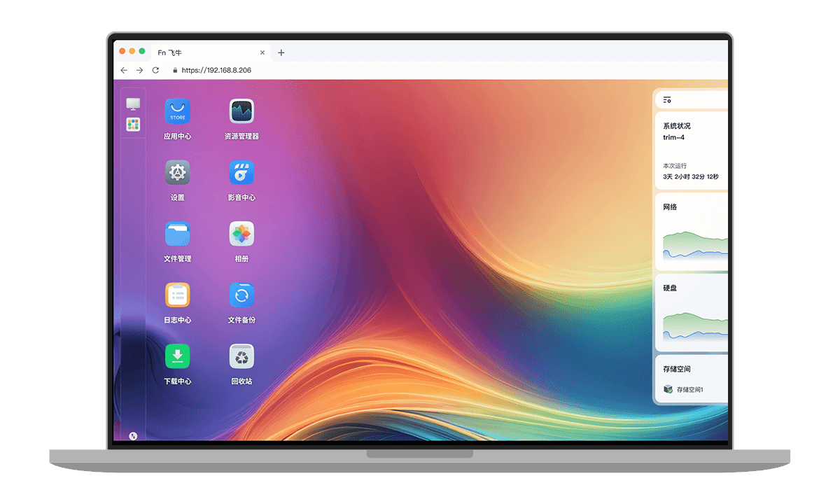The width and height of the screenshot is (840, 504).
Task: Reload the page with refresh button
Action: click(155, 70)
